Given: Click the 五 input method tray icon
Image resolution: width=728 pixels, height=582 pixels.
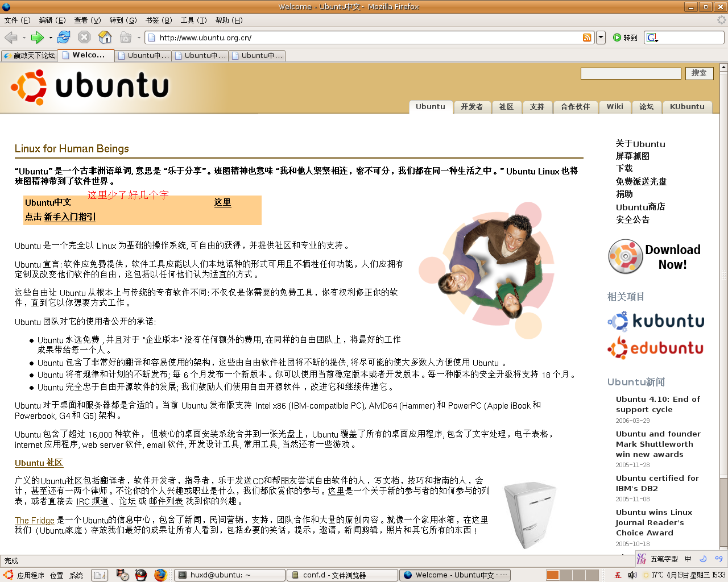Looking at the screenshot, I should coord(618,575).
